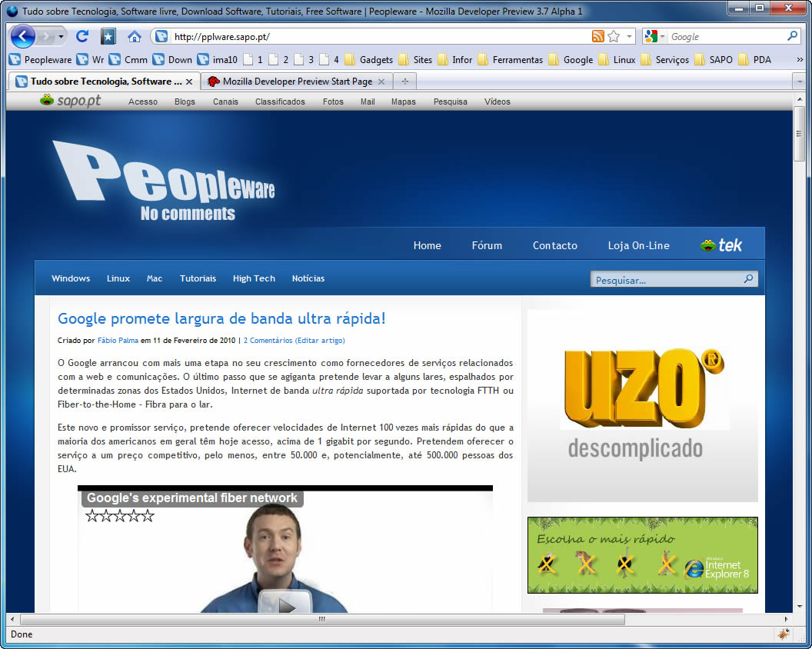This screenshot has width=812, height=649.
Task: Click the RSS feed icon in the address bar
Action: click(597, 36)
